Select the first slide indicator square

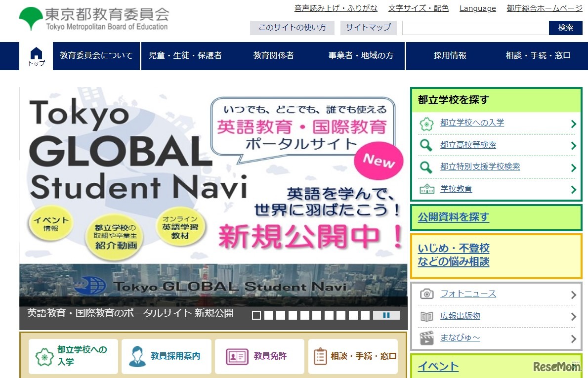(256, 315)
